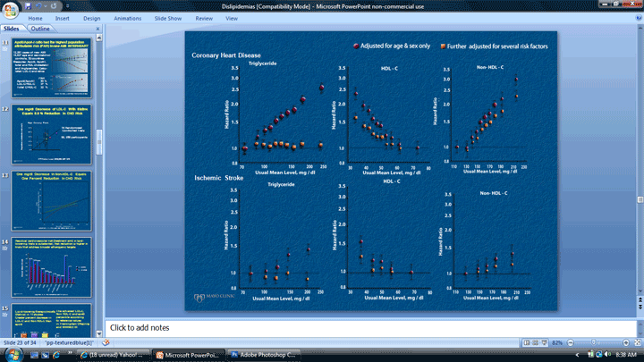
Task: Click Switch between windows quick launch icon
Action: (x=46, y=355)
